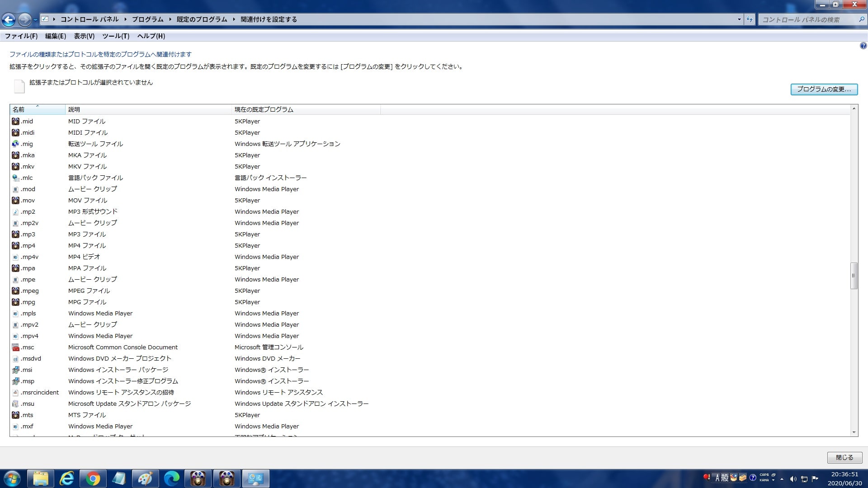Open Windows Explorer from the taskbar
The height and width of the screenshot is (488, 868).
(x=41, y=479)
